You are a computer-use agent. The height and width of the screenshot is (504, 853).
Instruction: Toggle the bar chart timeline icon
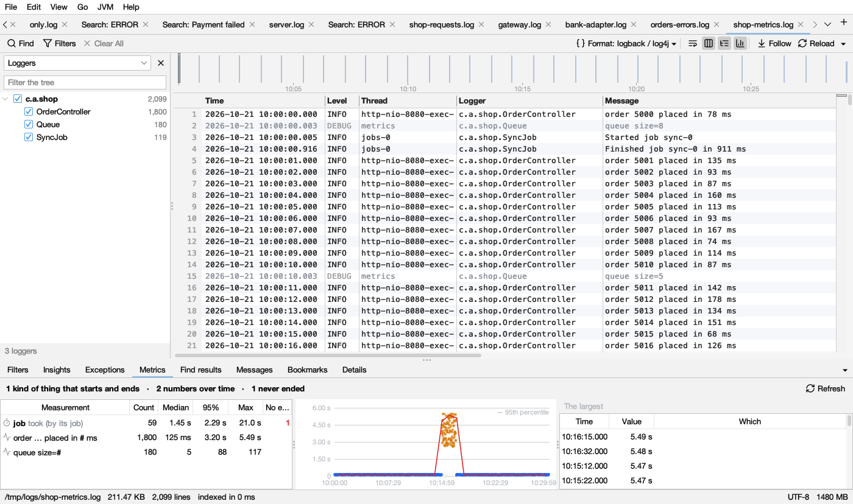click(740, 43)
